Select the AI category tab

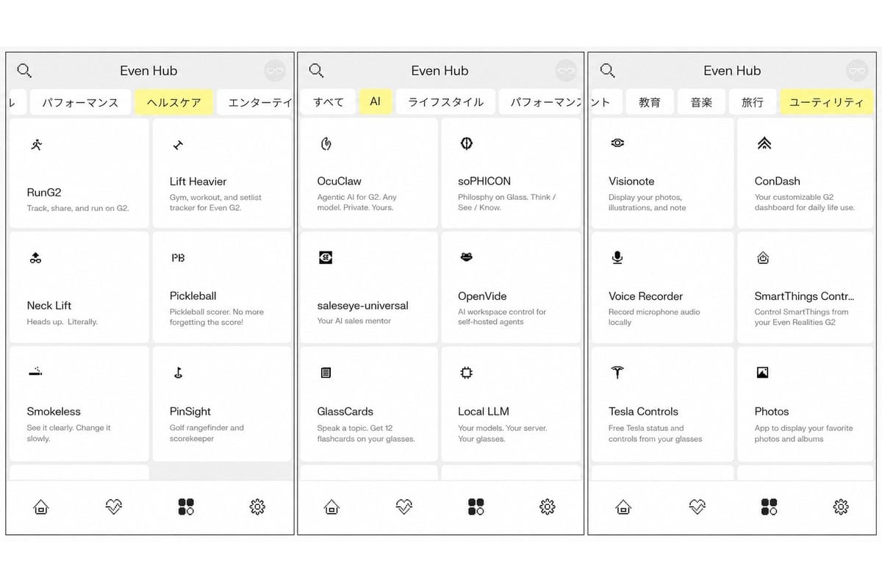pyautogui.click(x=376, y=102)
